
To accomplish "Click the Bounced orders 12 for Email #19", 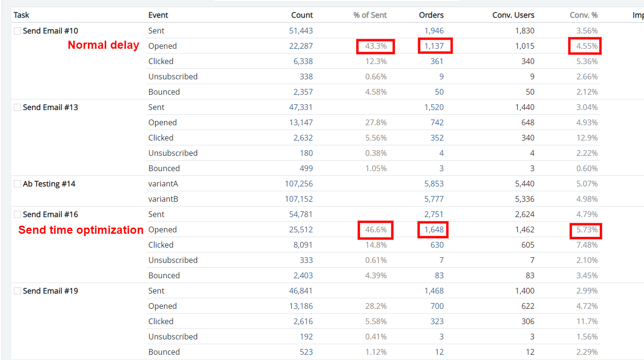I will pyautogui.click(x=439, y=352).
